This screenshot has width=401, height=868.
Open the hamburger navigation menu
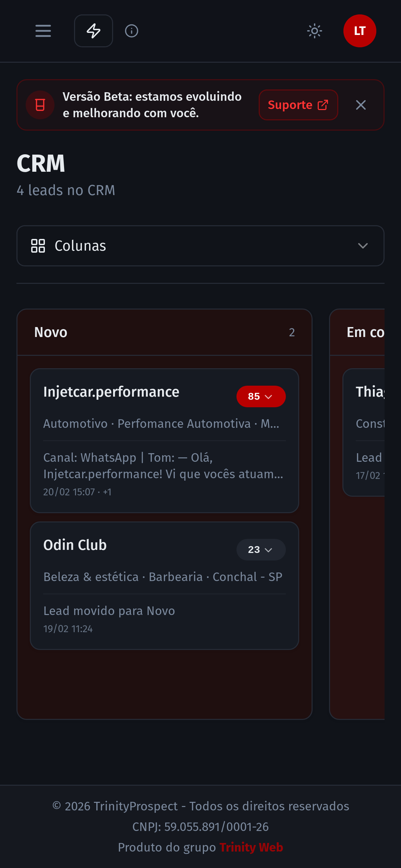tap(43, 31)
